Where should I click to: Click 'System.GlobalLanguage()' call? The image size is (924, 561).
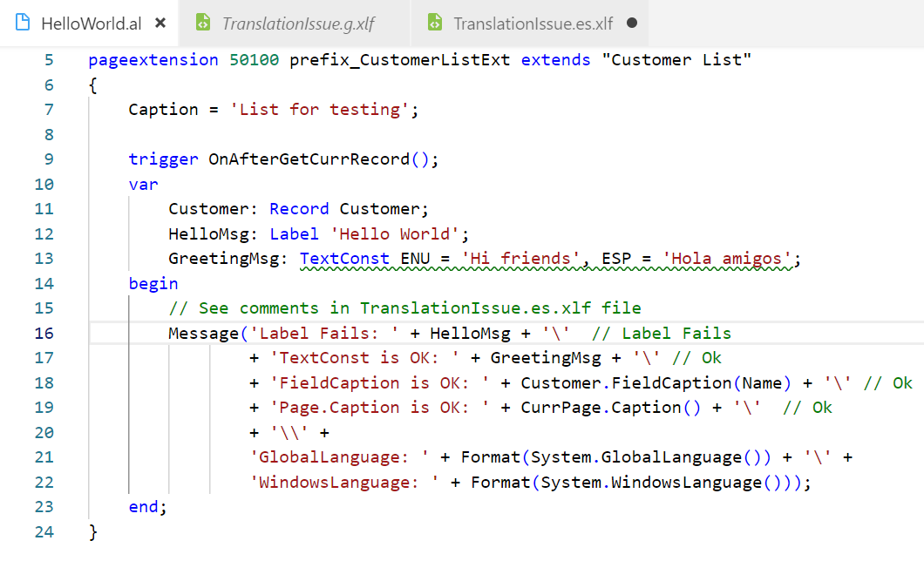pyautogui.click(x=646, y=457)
